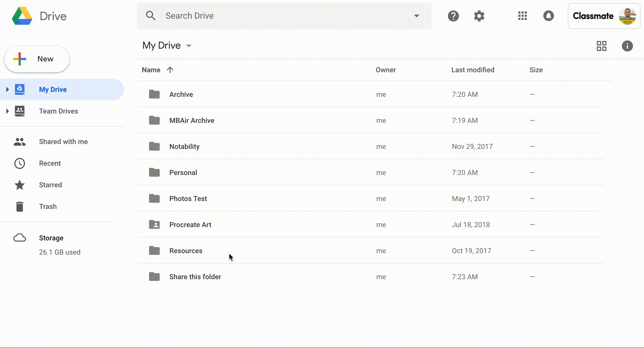Open Starred items from the sidebar
The image size is (644, 348).
[50, 185]
